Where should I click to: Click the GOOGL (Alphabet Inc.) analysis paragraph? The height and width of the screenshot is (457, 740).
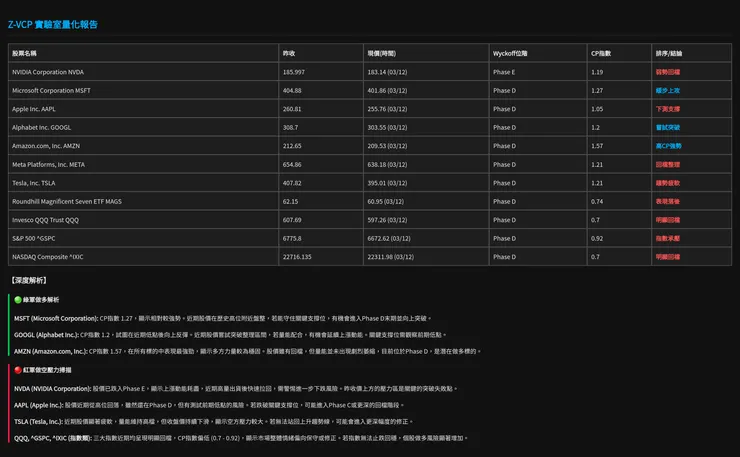[x=230, y=335]
